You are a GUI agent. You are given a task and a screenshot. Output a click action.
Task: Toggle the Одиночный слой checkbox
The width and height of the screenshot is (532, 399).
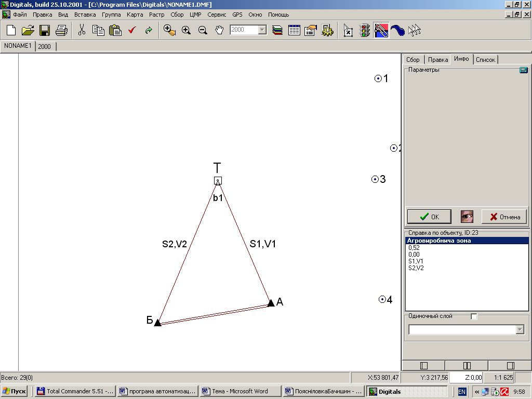[x=474, y=316]
